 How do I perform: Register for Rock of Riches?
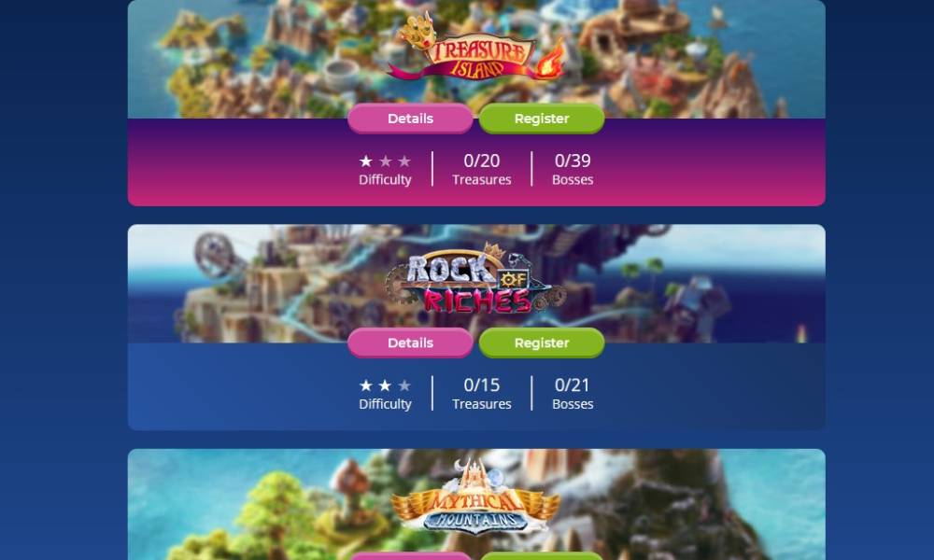point(542,343)
